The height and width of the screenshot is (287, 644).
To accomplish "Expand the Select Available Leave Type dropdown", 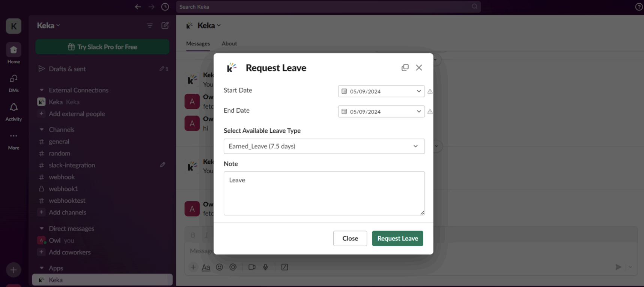I will [x=324, y=146].
